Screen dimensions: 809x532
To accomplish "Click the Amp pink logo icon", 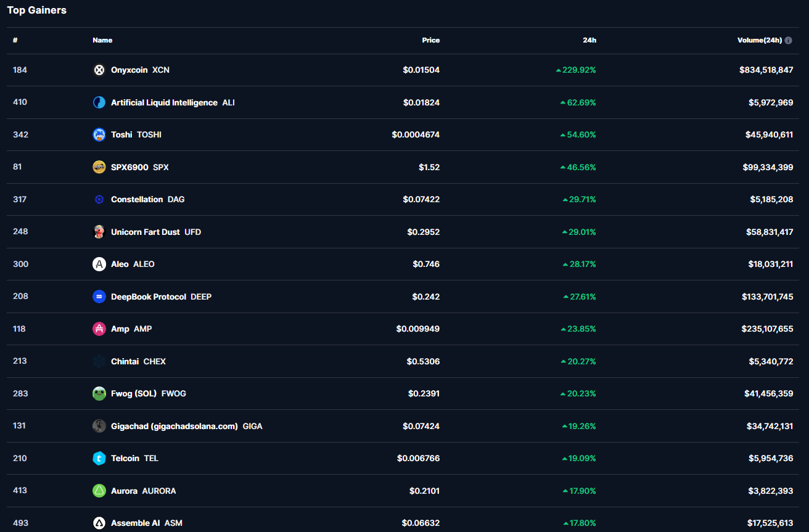I will 99,329.
